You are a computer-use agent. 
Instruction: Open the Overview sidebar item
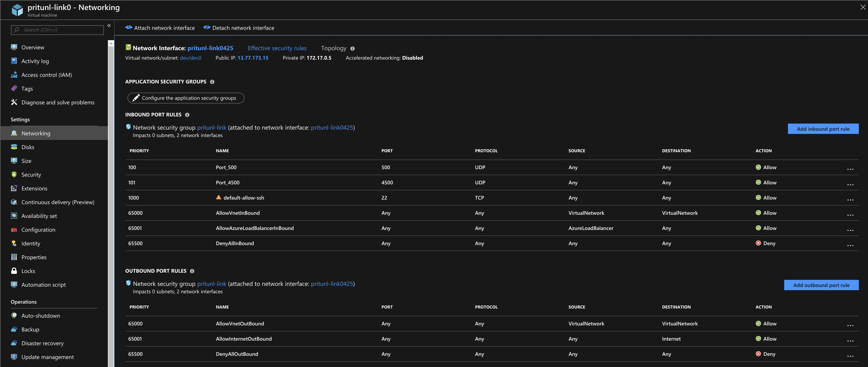[33, 47]
